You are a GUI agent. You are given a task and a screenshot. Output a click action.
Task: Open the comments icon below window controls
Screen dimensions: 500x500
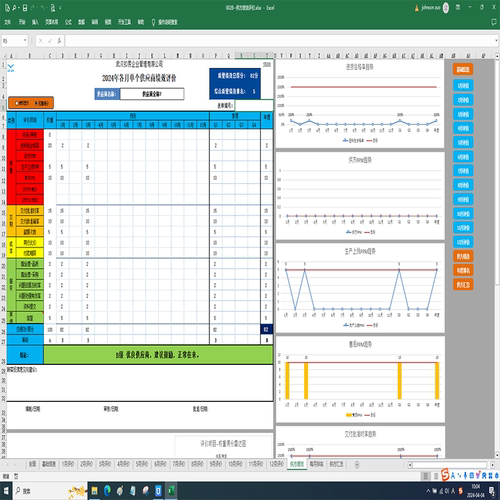click(494, 22)
